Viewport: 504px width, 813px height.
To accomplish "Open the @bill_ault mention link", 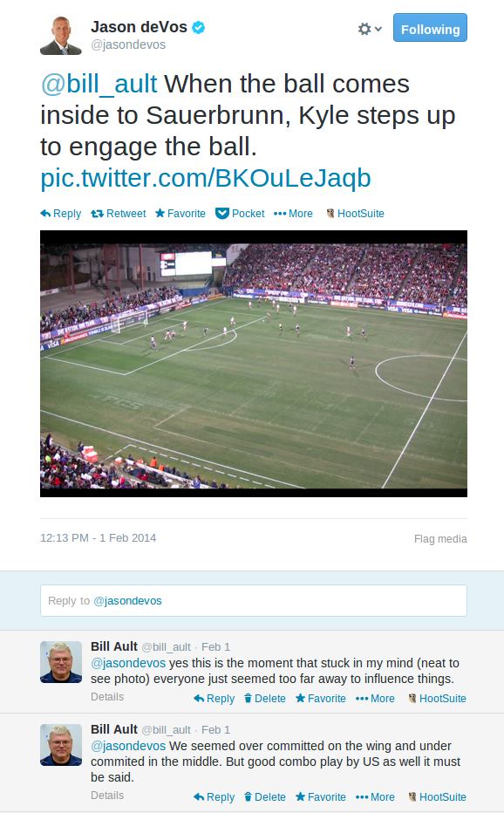I will click(x=99, y=84).
